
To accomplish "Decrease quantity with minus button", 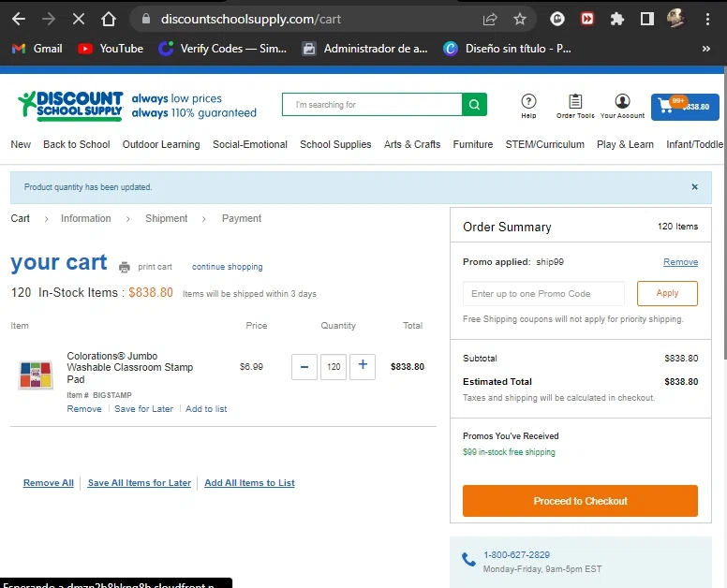I will (x=304, y=367).
